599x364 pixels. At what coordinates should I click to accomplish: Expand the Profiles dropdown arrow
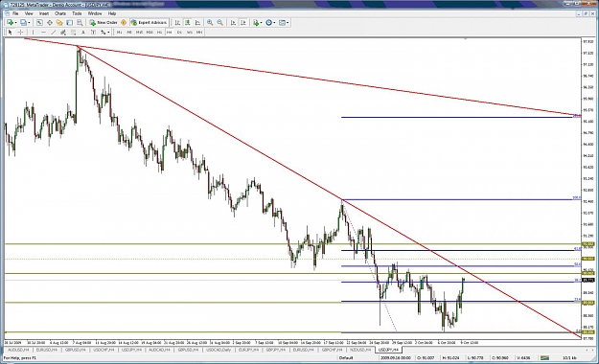tap(29, 23)
